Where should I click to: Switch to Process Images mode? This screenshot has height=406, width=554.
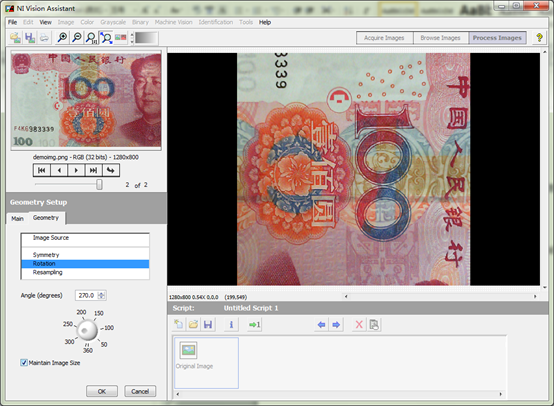[x=497, y=38]
